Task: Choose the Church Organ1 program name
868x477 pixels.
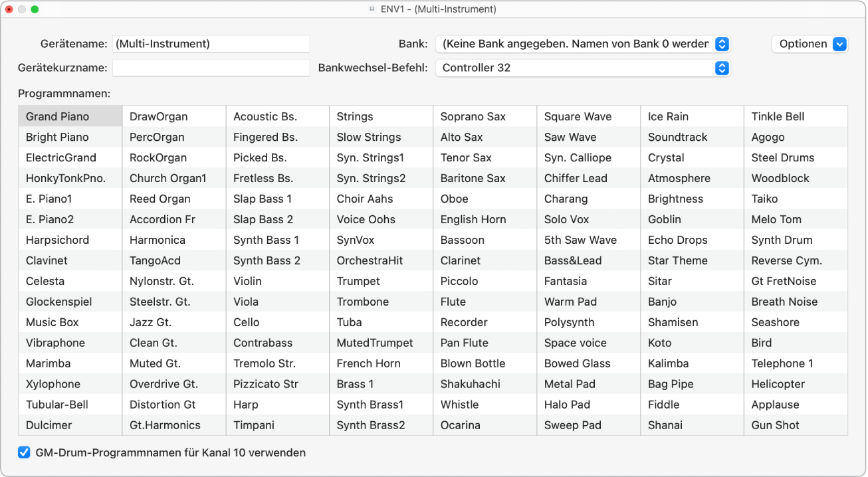Action: [x=168, y=178]
